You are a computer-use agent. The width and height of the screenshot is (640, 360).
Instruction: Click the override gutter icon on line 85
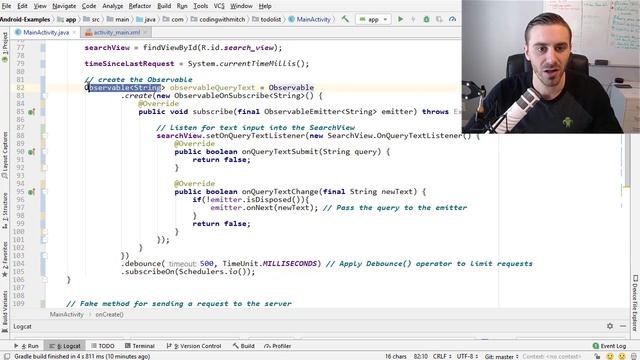[x=31, y=112]
